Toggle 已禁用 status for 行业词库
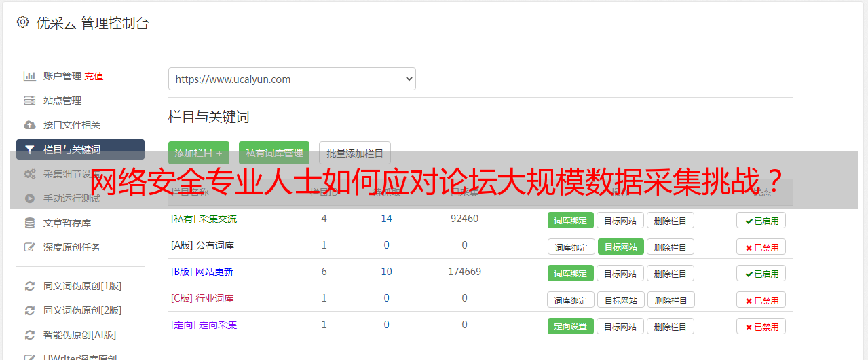Image resolution: width=868 pixels, height=360 pixels. click(761, 300)
